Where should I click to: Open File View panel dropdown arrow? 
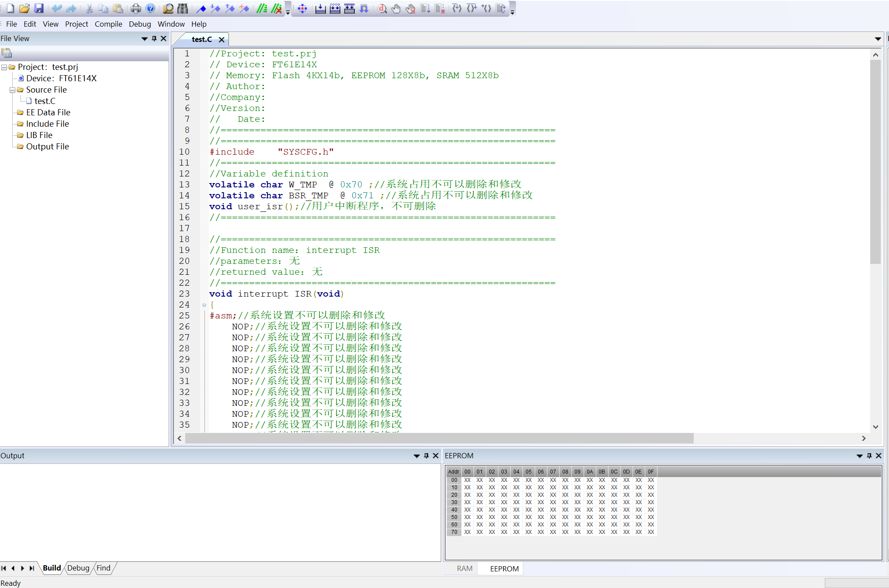pyautogui.click(x=144, y=39)
